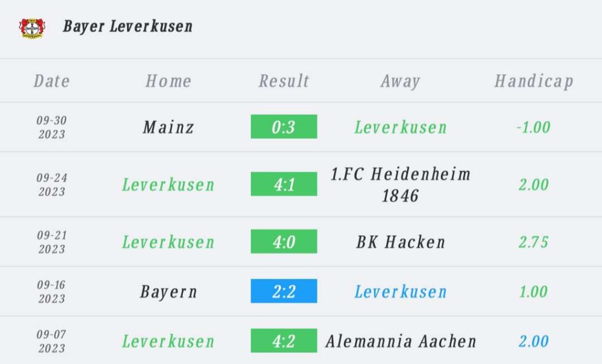Click the 2.75 handicap value
Screen dimensions: 602x364
click(x=533, y=242)
